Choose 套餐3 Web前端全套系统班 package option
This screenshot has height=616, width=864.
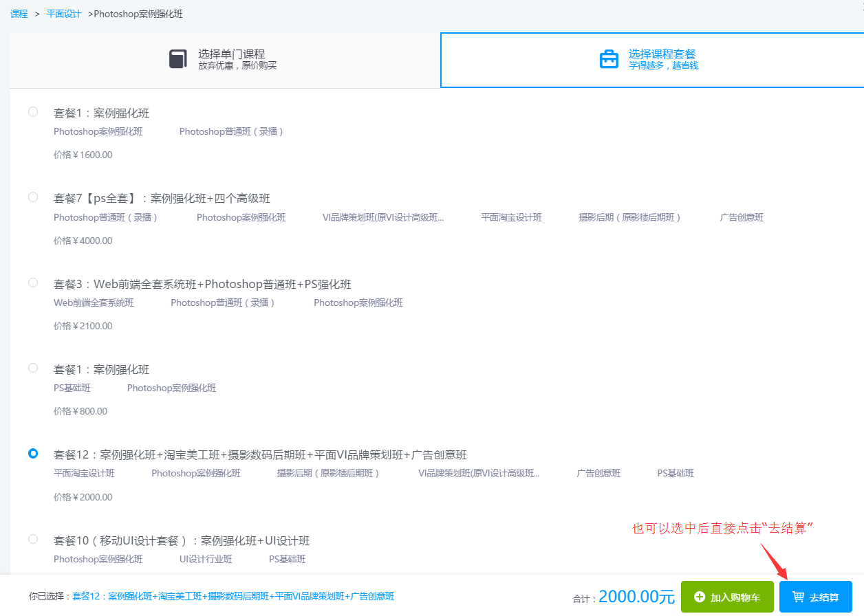(33, 283)
